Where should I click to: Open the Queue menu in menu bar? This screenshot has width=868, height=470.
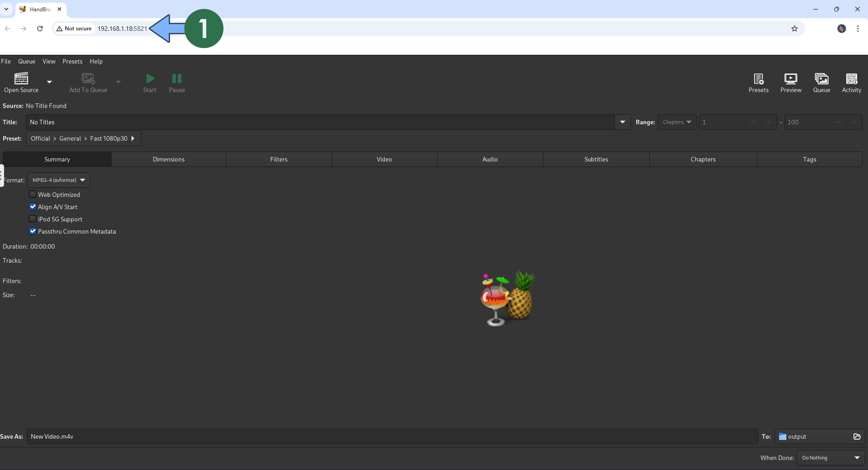[x=26, y=61]
